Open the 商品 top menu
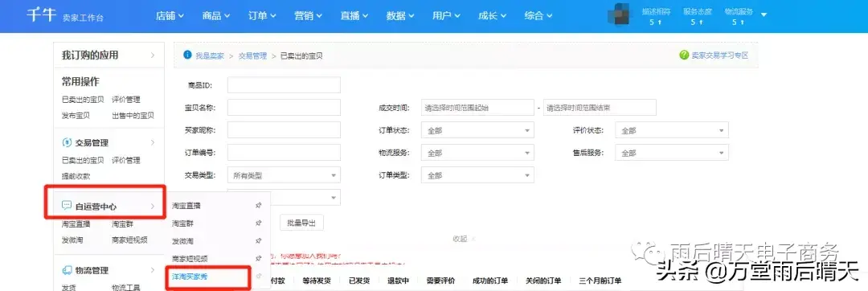The width and height of the screenshot is (868, 291). 216,15
